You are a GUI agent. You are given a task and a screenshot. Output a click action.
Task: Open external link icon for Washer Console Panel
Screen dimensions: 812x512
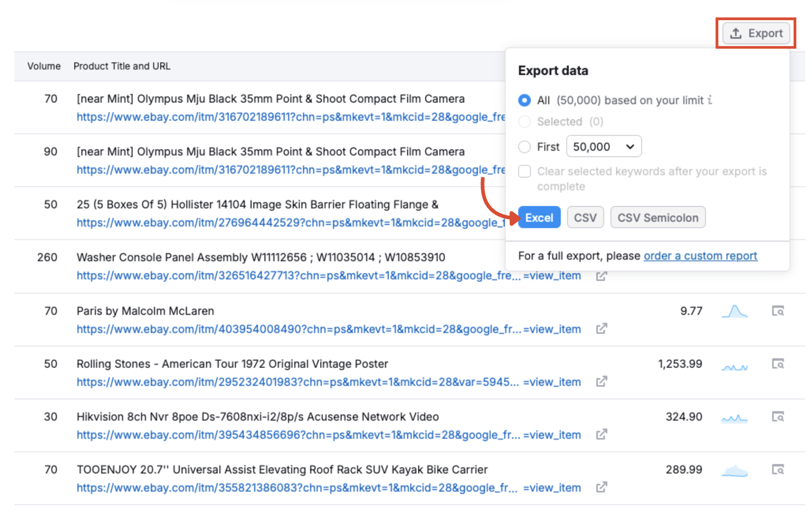tap(601, 276)
